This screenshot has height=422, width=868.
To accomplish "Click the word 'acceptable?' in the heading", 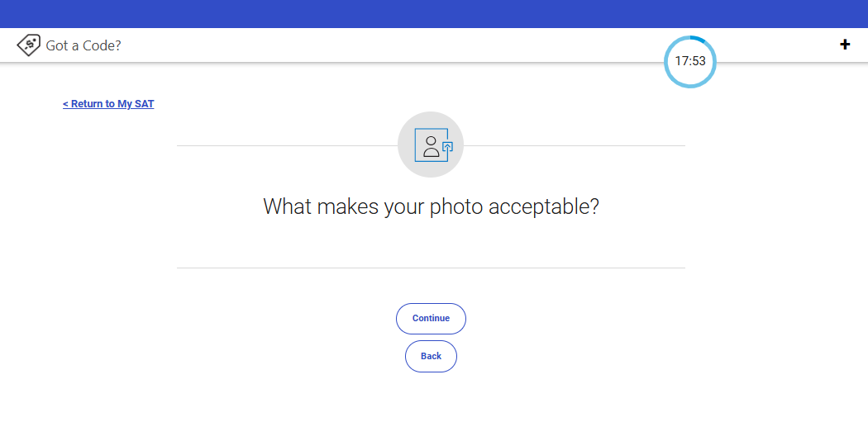I will pyautogui.click(x=543, y=206).
